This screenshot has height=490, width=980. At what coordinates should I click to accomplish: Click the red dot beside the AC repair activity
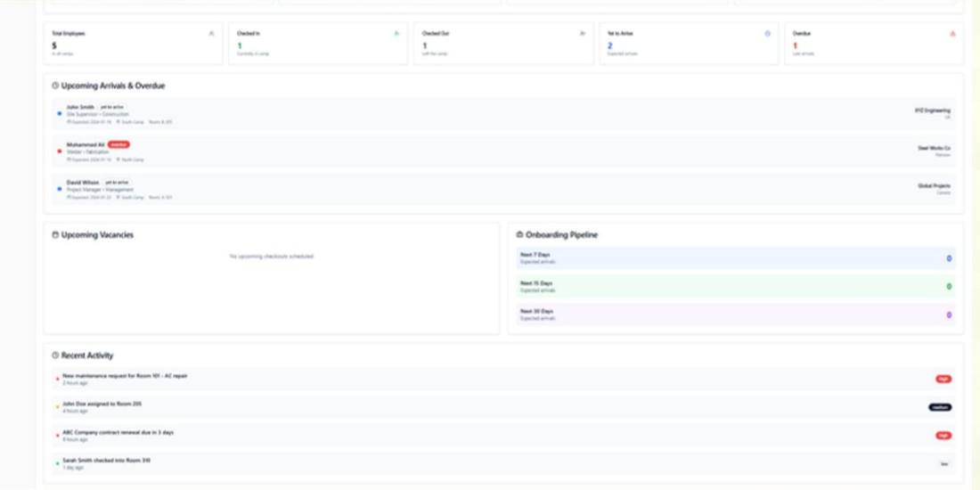click(58, 379)
